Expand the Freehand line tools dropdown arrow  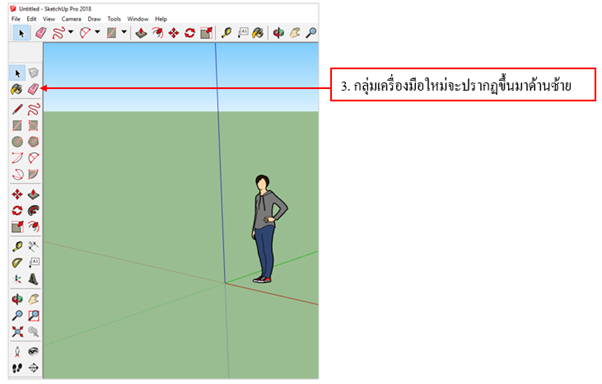(x=71, y=32)
